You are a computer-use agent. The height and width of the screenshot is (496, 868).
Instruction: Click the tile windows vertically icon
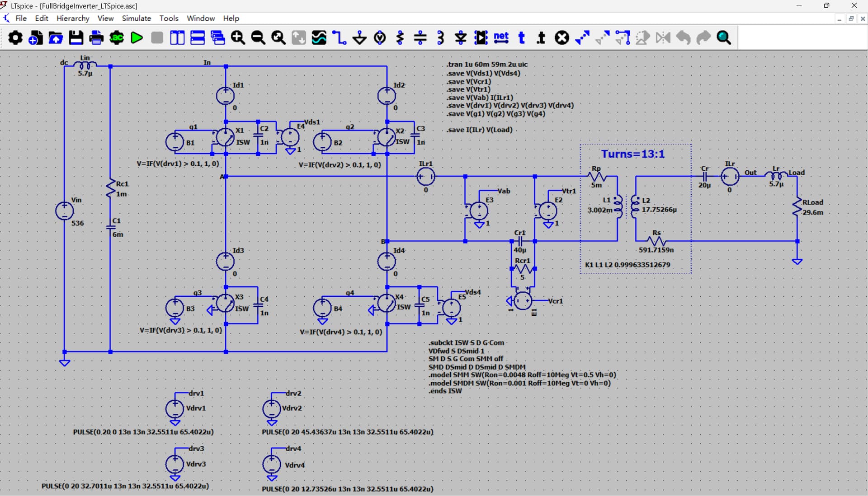[x=177, y=38]
